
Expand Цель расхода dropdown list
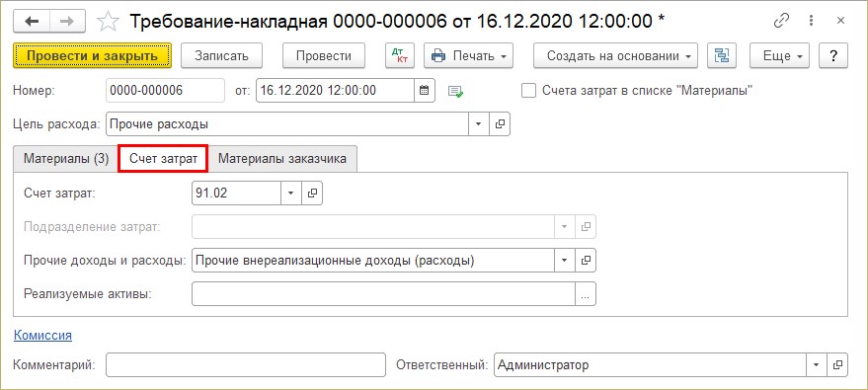[479, 124]
